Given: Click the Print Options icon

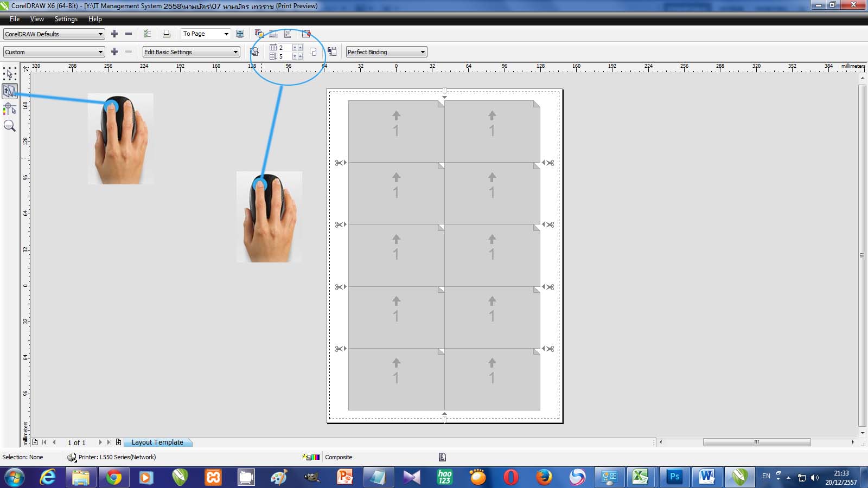Looking at the screenshot, I should (148, 34).
